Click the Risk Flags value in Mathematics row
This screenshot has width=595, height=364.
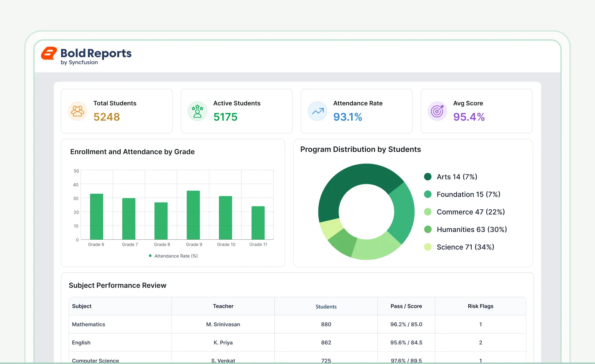pyautogui.click(x=480, y=324)
